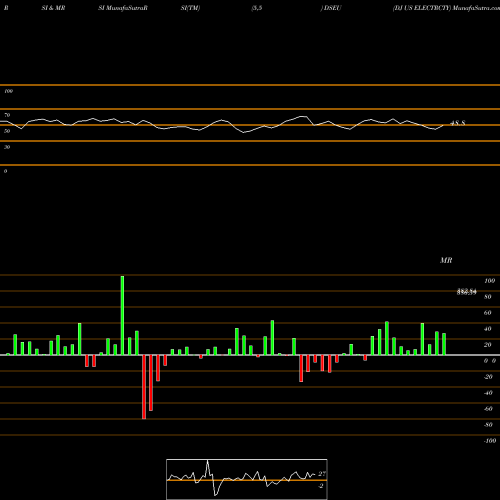Click the 'DSEU' symbol text in header

pyautogui.click(x=332, y=8)
